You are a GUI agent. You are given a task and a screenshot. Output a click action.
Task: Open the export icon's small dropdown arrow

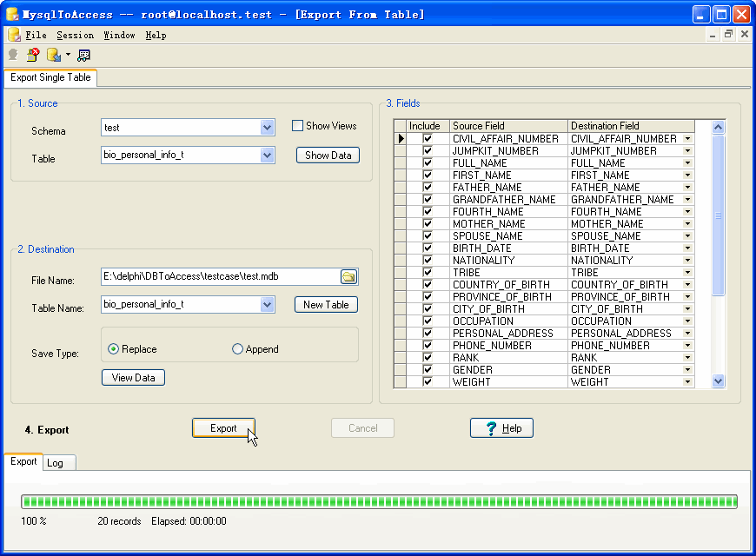pos(68,55)
